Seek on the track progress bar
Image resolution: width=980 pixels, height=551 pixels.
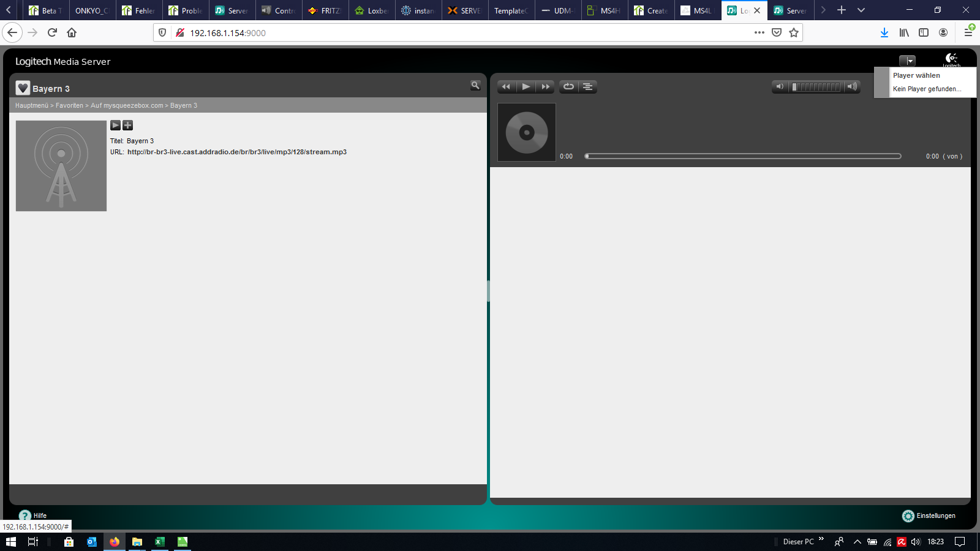743,156
